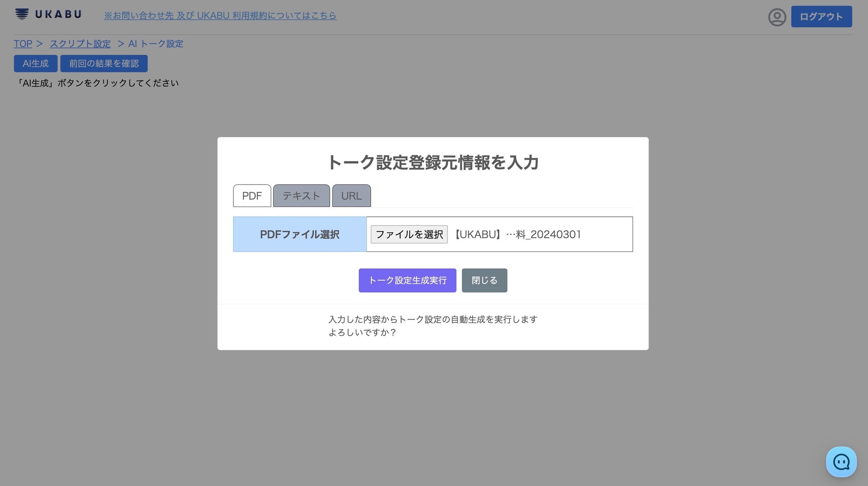This screenshot has width=868, height=486.
Task: Click the UKABU logo icon
Action: click(x=21, y=14)
